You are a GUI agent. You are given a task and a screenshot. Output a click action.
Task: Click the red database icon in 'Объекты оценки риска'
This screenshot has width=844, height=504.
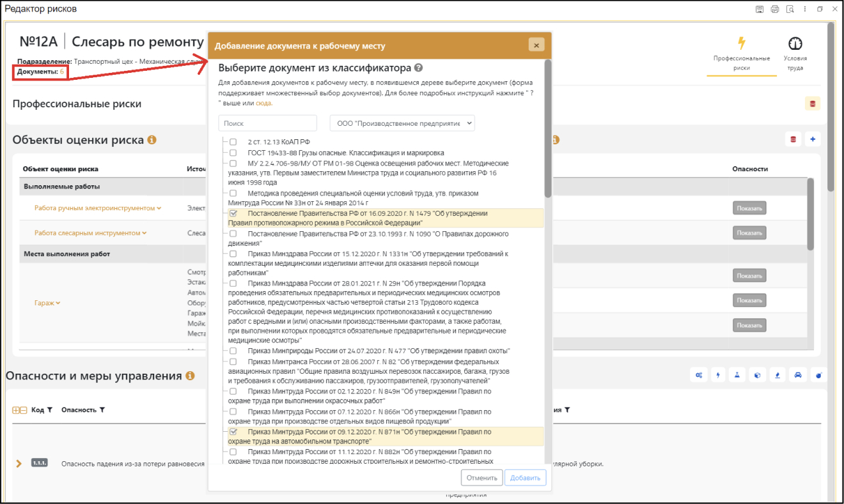[x=793, y=139]
